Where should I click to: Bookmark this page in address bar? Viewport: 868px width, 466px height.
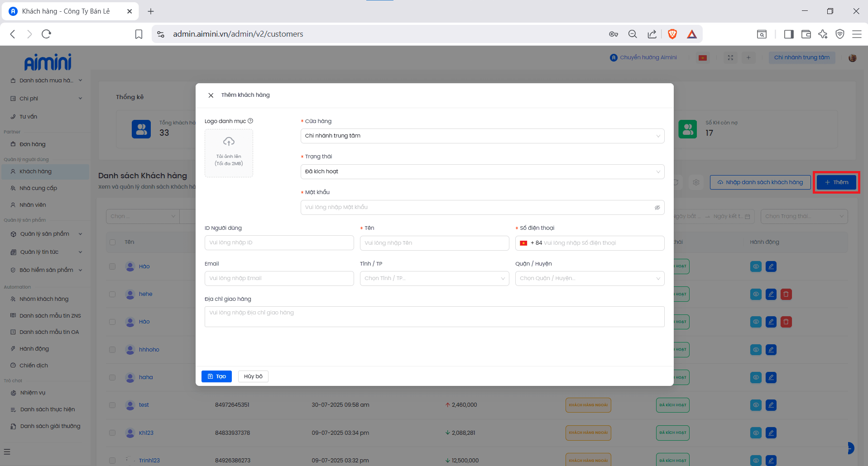coord(139,34)
